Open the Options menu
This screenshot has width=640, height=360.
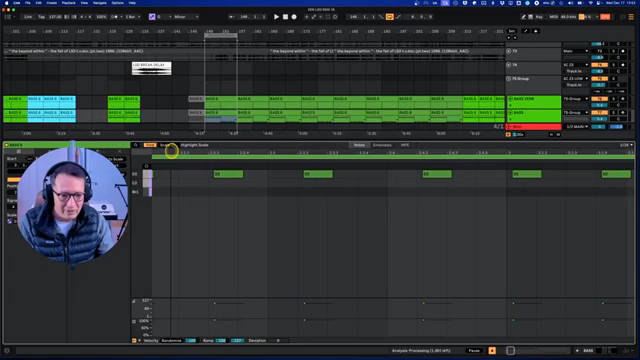[x=118, y=3]
